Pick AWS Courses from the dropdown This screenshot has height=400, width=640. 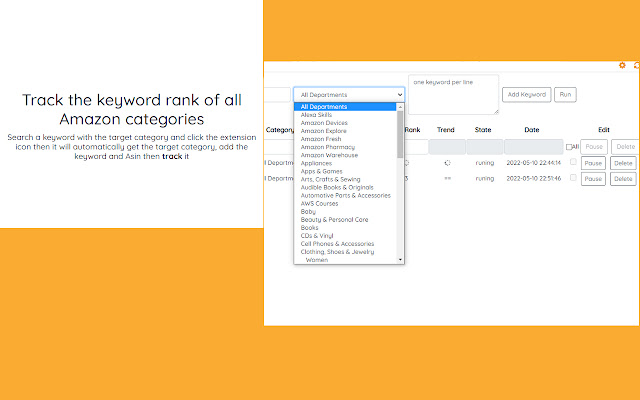pyautogui.click(x=320, y=204)
